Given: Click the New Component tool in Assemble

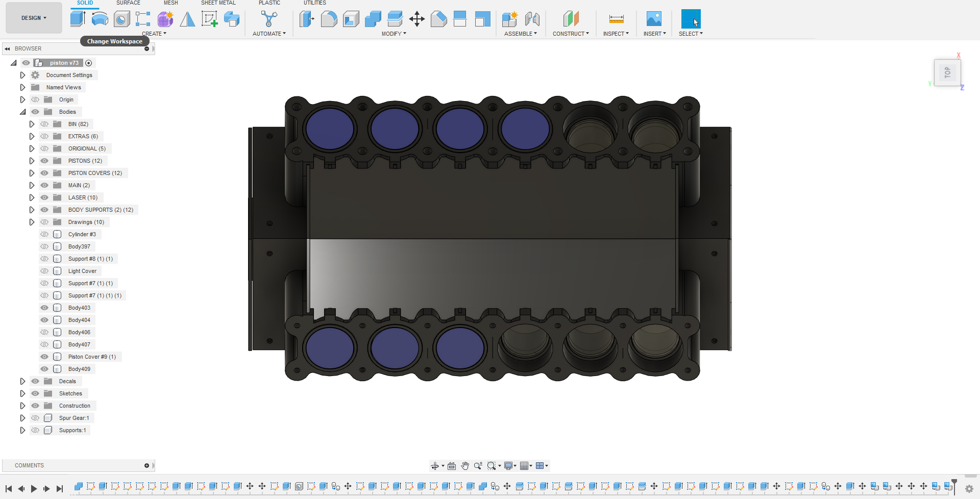Looking at the screenshot, I should point(509,19).
